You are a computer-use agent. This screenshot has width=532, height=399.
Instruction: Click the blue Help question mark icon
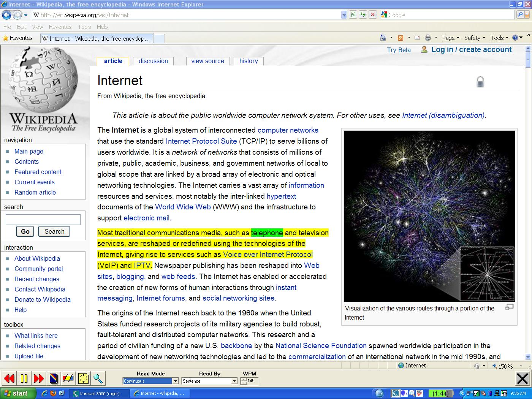click(x=515, y=38)
